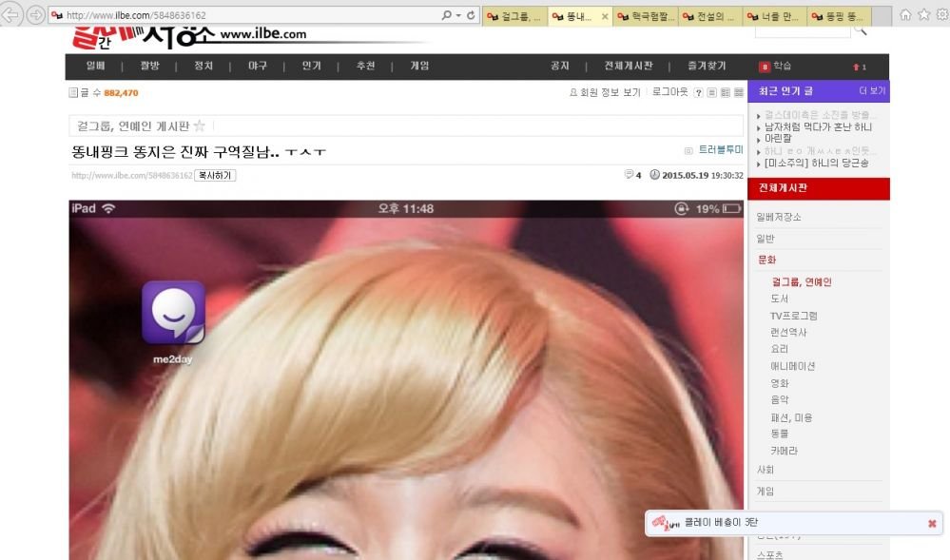Expand the 사회 category in the sidebar
Image resolution: width=950 pixels, height=560 pixels.
[x=766, y=470]
